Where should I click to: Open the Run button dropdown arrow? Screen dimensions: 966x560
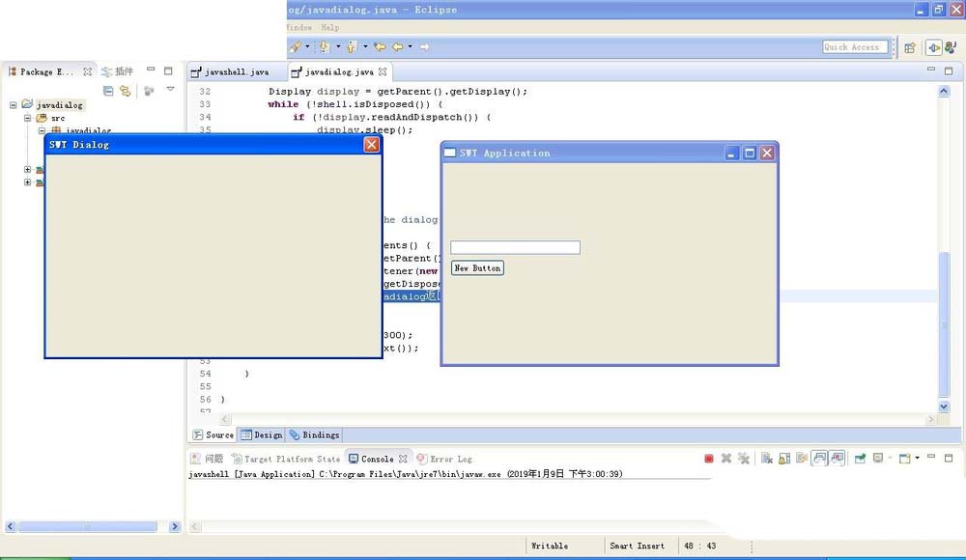coord(307,46)
